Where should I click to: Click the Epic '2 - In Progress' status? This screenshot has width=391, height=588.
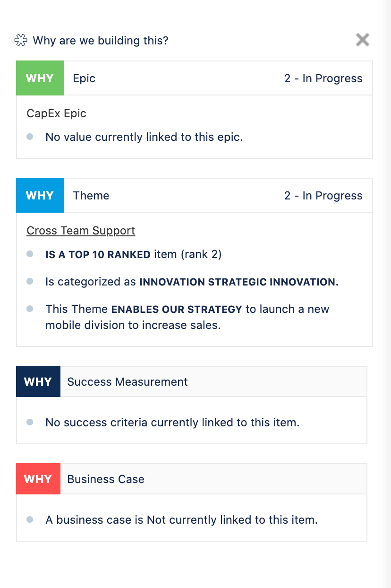[323, 78]
